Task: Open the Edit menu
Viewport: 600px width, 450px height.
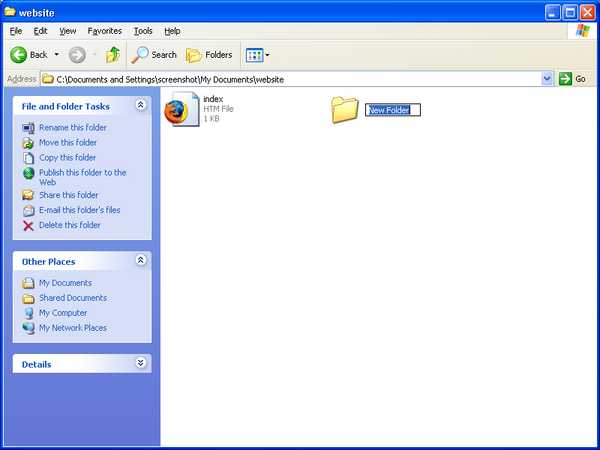Action: click(x=40, y=31)
